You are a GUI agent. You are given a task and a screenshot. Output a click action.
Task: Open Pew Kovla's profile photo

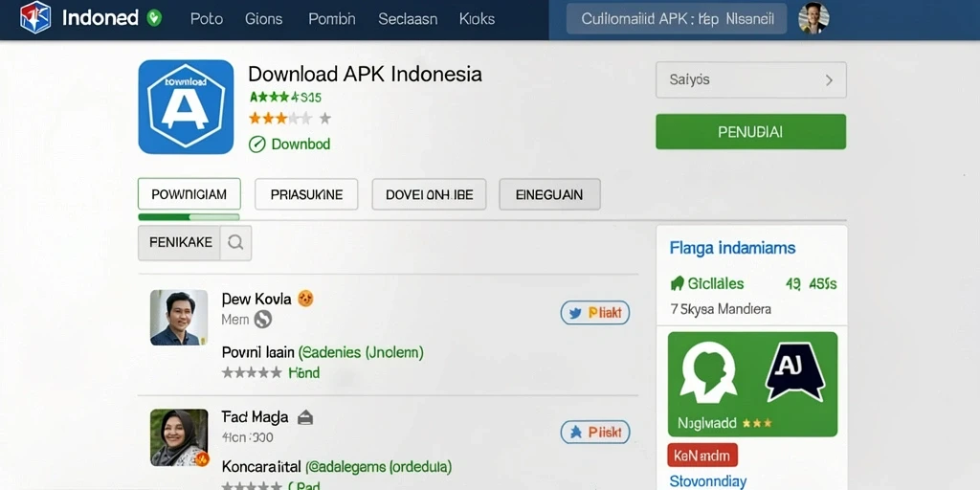(179, 318)
